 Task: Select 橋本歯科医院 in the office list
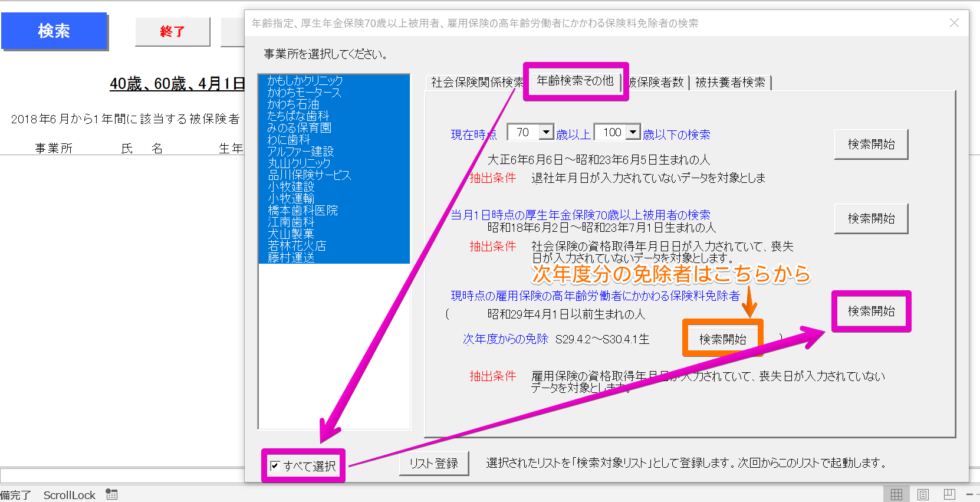tap(334, 211)
